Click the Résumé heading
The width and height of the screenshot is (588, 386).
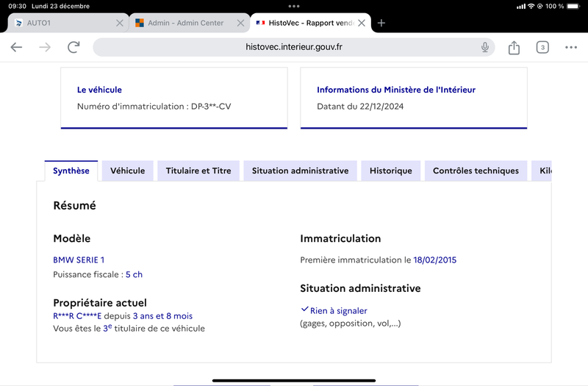tap(75, 206)
